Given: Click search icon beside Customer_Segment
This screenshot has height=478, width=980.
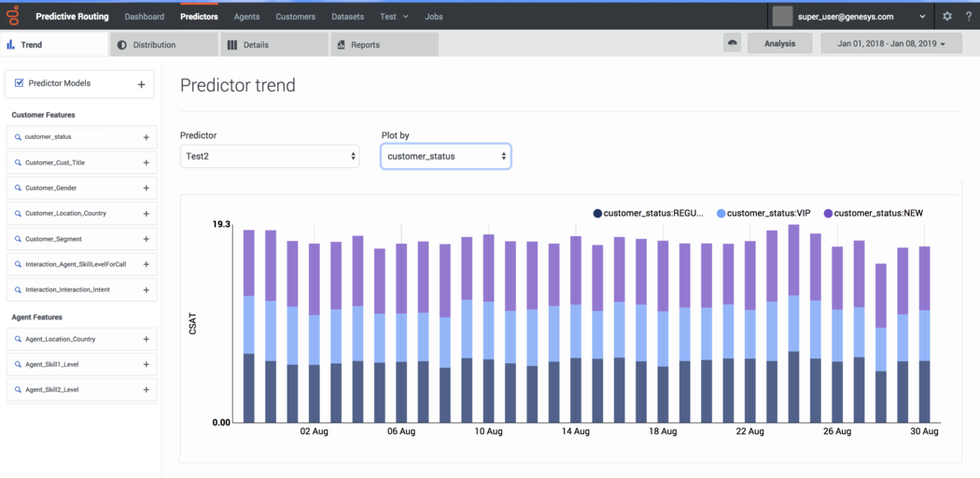Looking at the screenshot, I should tap(18, 239).
